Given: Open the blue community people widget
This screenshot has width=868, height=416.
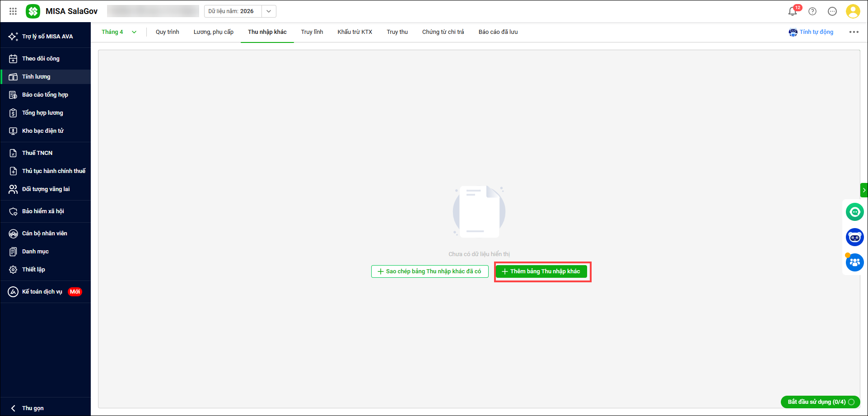Looking at the screenshot, I should point(854,262).
